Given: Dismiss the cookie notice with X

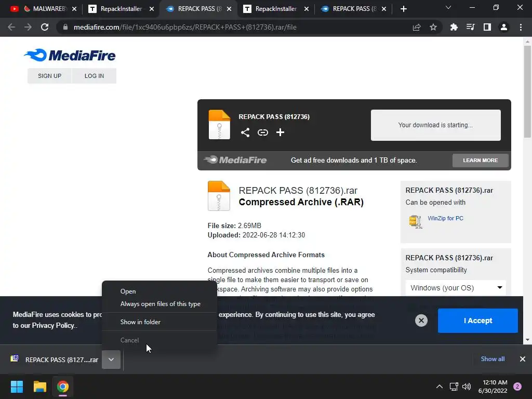Looking at the screenshot, I should coord(421,320).
